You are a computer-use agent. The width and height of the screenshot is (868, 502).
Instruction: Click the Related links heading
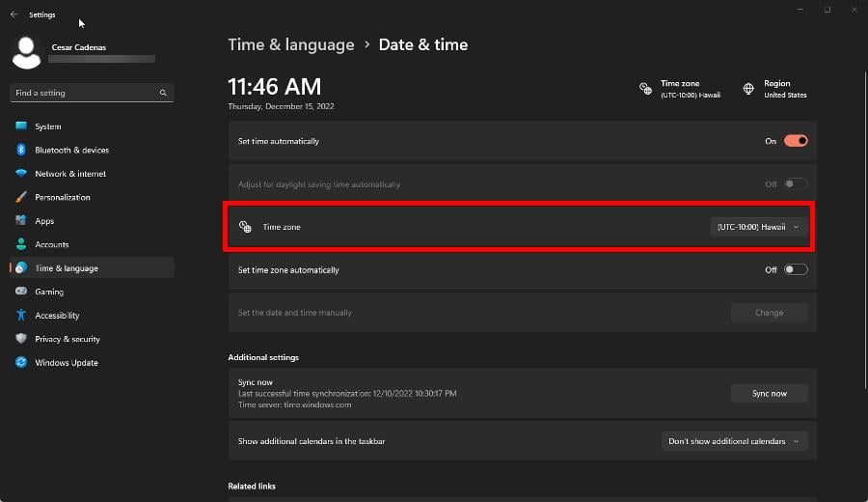click(x=252, y=486)
